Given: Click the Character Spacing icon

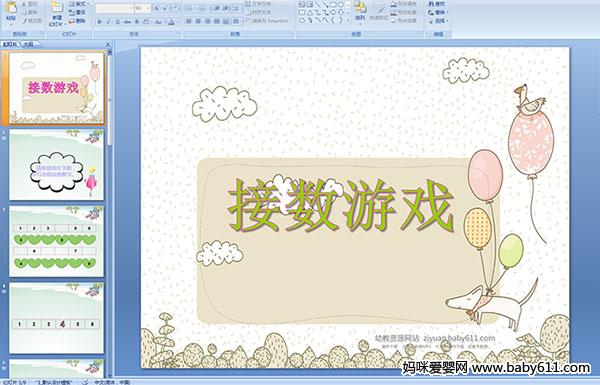Looking at the screenshot, I should pos(147,22).
